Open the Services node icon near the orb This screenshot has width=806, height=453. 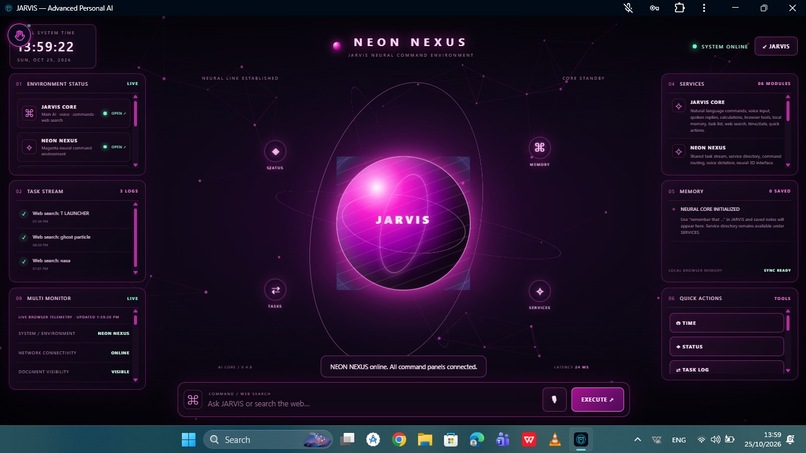(x=539, y=291)
